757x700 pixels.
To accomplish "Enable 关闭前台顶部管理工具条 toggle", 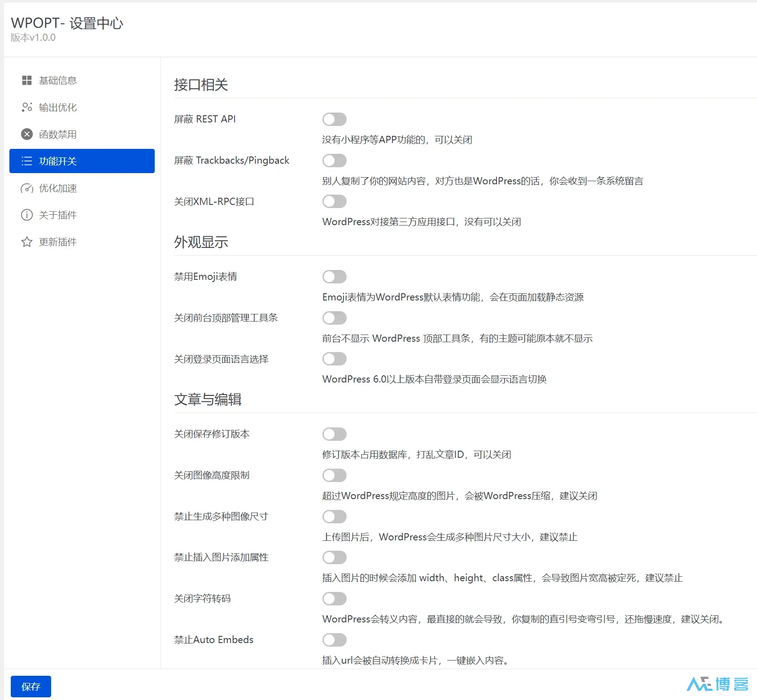I will point(334,318).
